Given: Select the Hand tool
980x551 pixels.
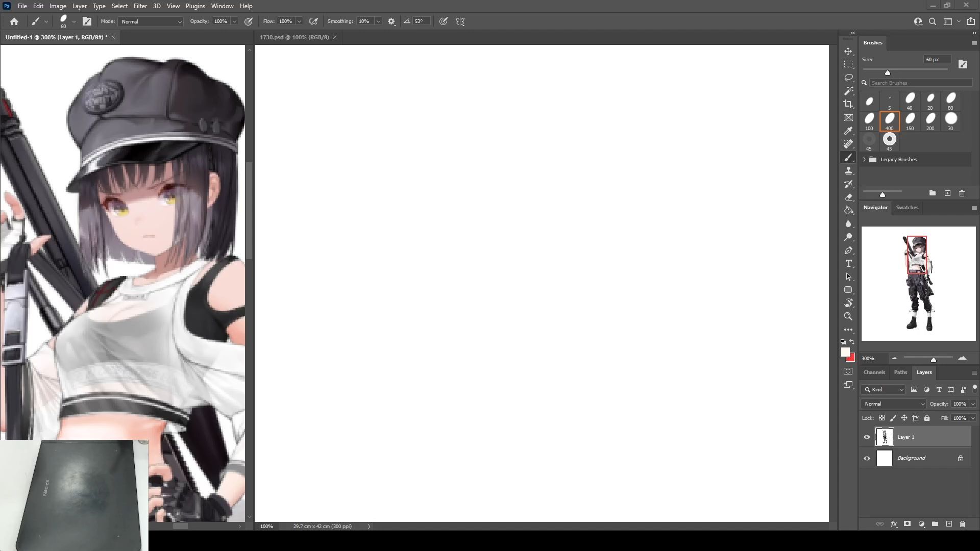Looking at the screenshot, I should (848, 303).
